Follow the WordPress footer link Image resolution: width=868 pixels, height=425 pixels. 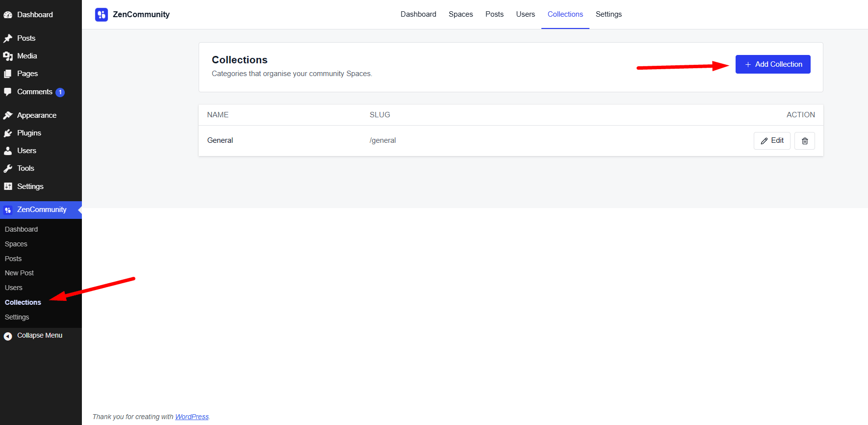click(192, 417)
